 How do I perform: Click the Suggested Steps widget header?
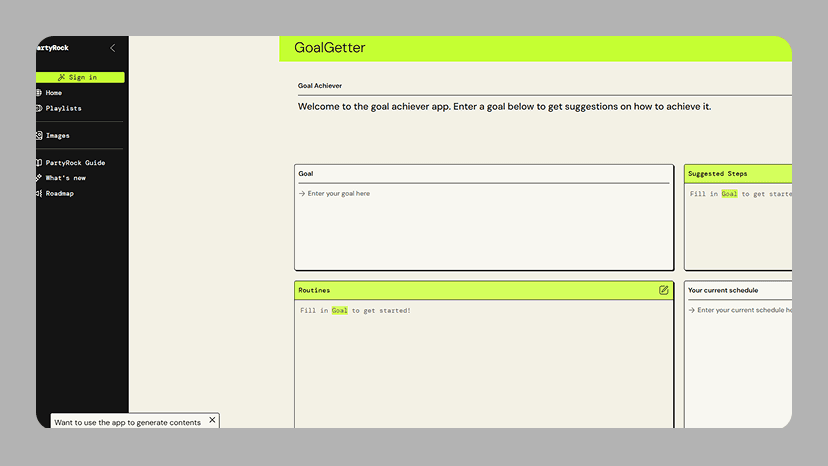click(x=738, y=174)
